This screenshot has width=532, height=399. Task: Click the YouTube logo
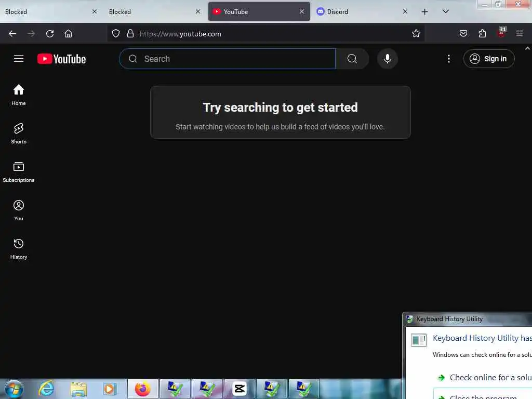pos(61,59)
